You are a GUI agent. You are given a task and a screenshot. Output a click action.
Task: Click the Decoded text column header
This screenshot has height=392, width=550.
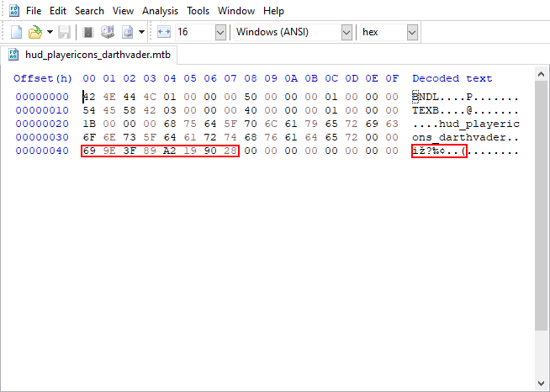click(x=452, y=78)
